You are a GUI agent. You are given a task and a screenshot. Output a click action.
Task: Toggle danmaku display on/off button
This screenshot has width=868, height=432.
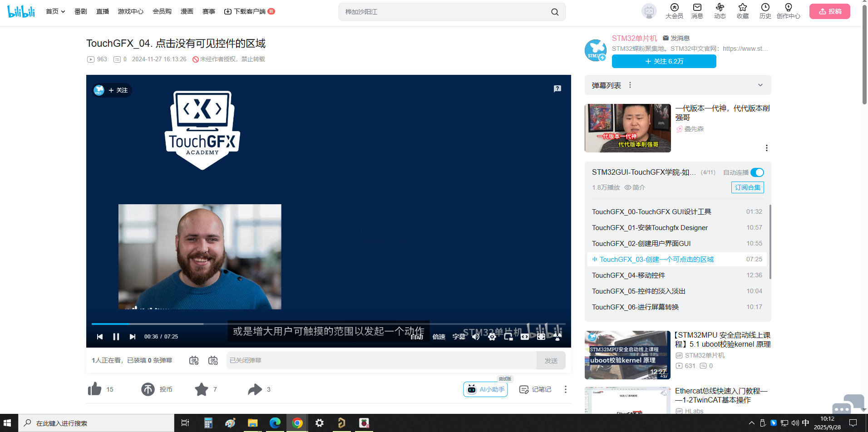coord(194,360)
